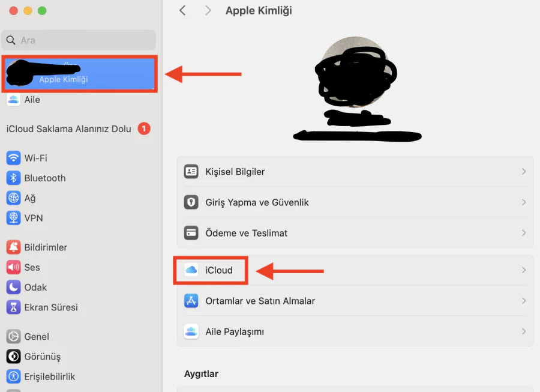The image size is (540, 392).
Task: Select the Wi-Fi icon in the sidebar
Action: click(x=13, y=158)
